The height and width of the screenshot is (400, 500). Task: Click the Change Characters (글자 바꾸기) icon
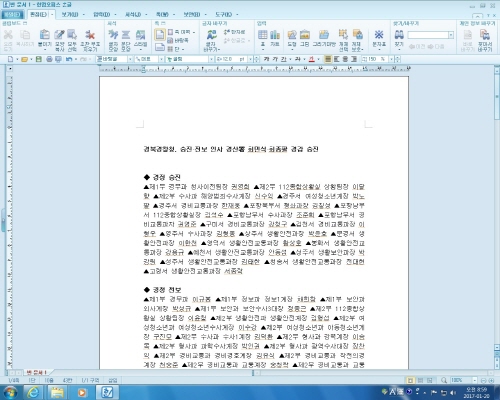click(212, 36)
